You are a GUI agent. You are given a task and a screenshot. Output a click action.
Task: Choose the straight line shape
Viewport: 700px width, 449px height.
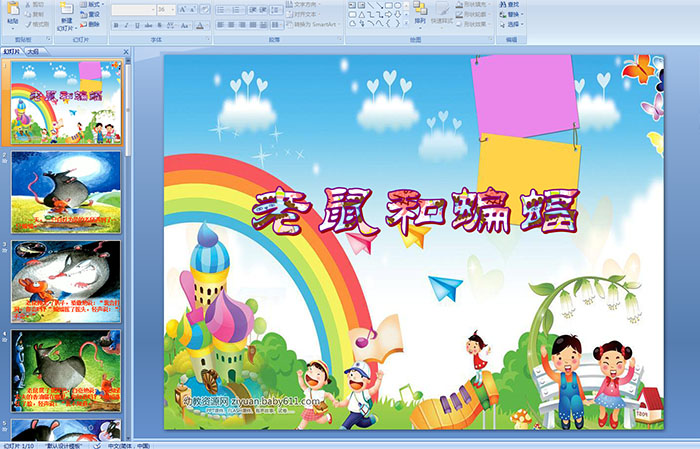click(371, 5)
